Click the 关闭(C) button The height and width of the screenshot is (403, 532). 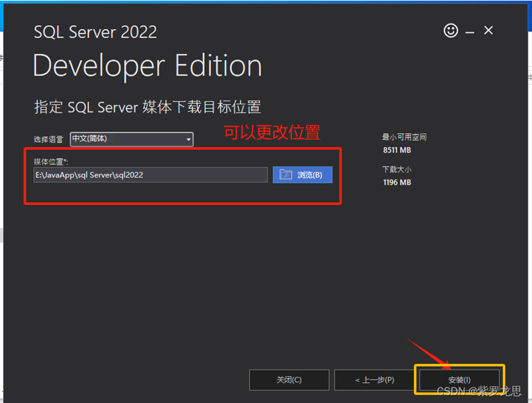(289, 380)
